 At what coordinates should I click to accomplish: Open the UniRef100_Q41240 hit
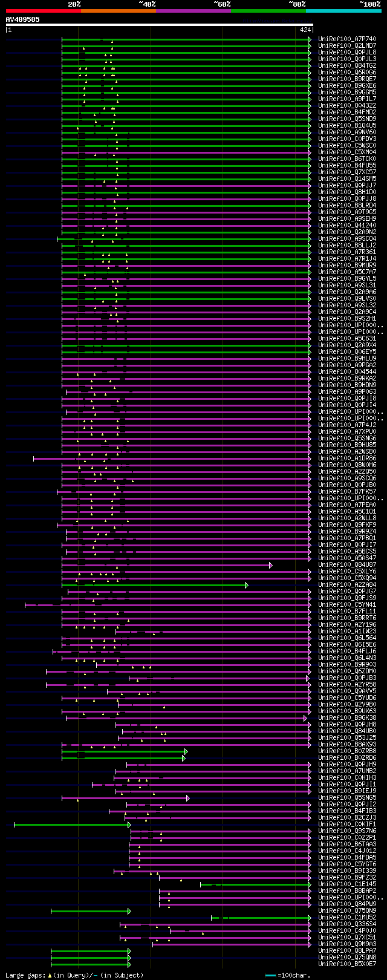[x=347, y=225]
